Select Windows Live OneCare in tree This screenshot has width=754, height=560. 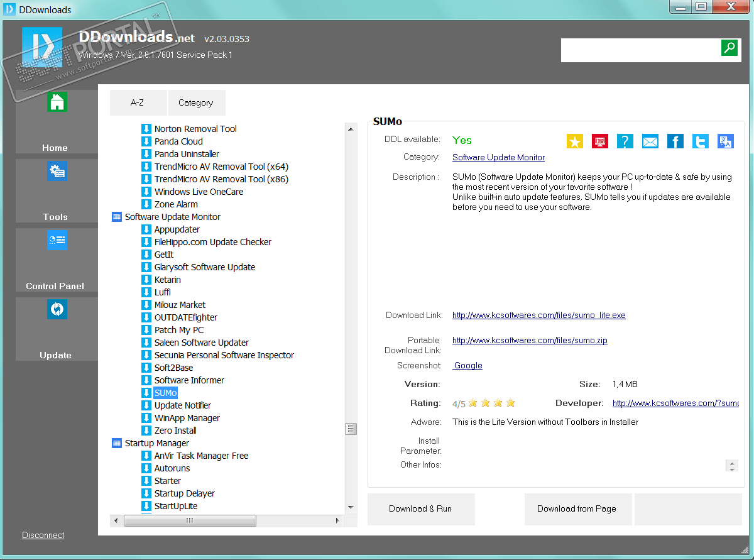tap(199, 192)
